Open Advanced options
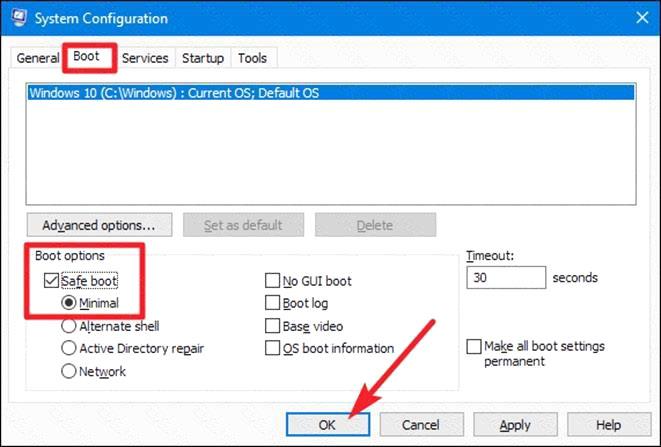Screen dimensions: 661x447 (x=99, y=225)
